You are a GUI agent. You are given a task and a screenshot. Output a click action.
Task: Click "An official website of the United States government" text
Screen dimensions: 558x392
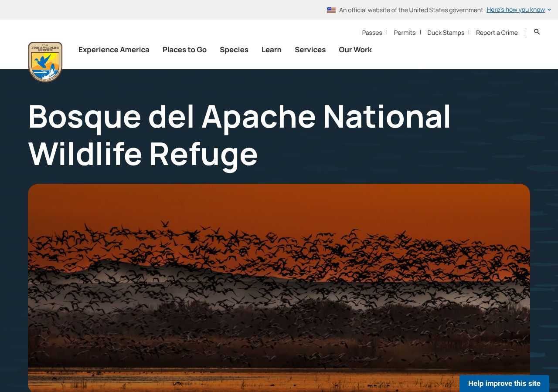pyautogui.click(x=411, y=10)
